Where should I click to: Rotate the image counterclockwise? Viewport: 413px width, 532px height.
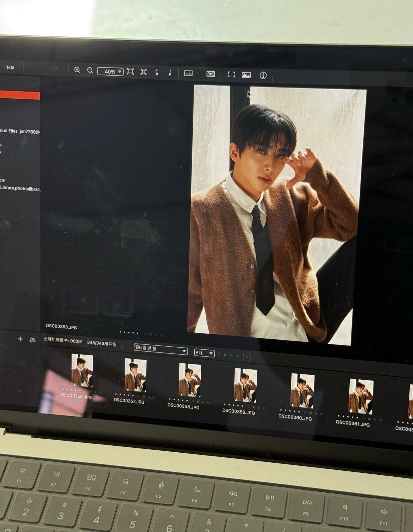(157, 72)
